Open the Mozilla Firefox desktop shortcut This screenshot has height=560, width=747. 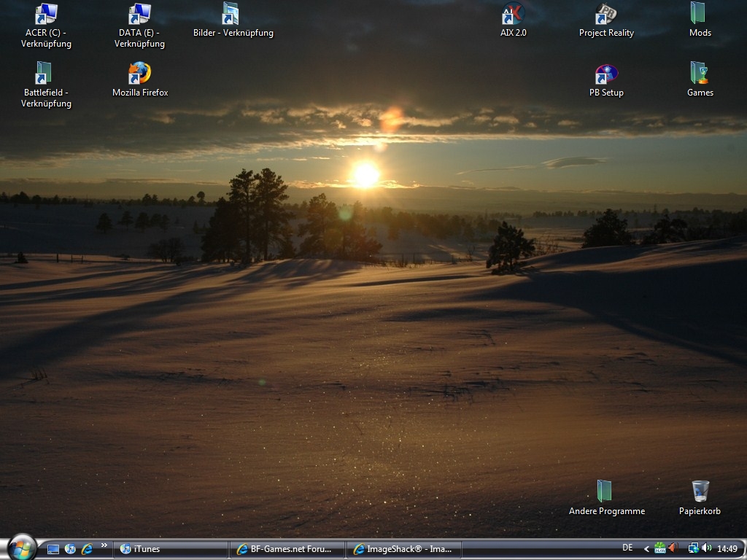point(139,74)
